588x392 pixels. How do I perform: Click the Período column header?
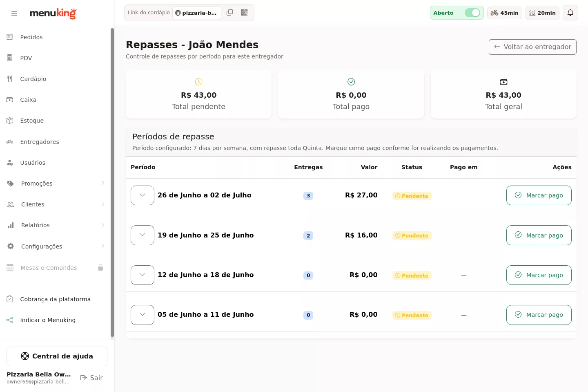coord(143,167)
